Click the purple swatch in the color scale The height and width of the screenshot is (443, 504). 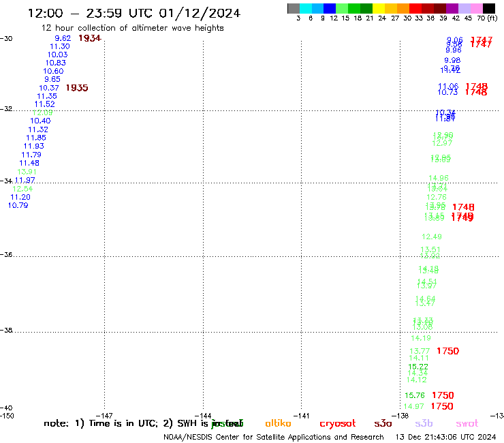(x=452, y=8)
